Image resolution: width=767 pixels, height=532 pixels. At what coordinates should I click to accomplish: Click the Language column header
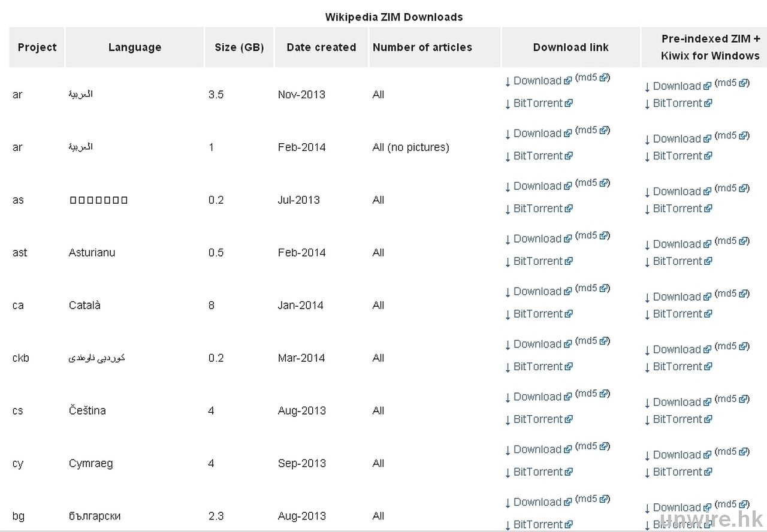[x=135, y=47]
